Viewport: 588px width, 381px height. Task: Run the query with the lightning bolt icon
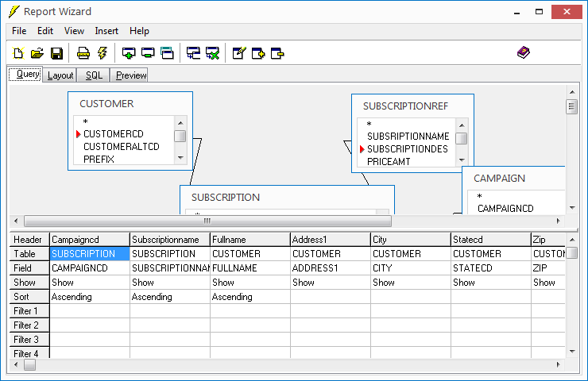(x=102, y=53)
